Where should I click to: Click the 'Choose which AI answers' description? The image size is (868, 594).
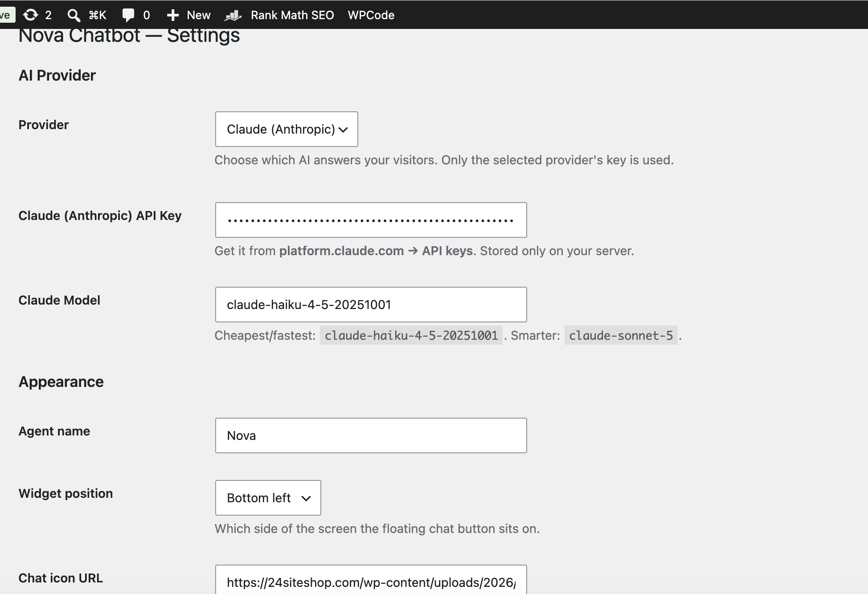[444, 160]
